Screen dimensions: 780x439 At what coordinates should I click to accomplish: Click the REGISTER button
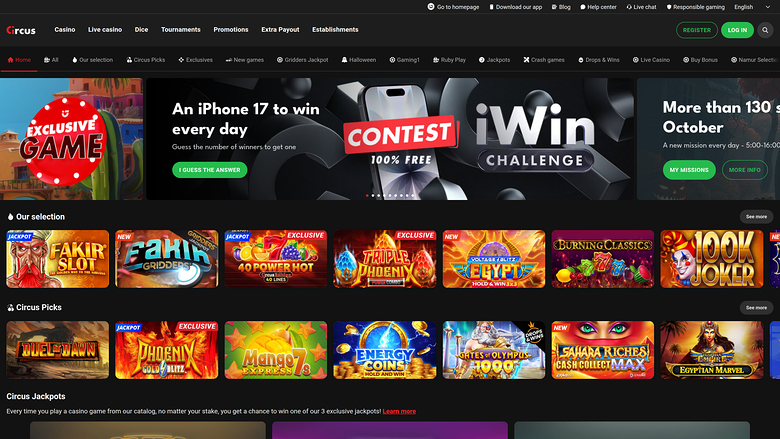696,30
